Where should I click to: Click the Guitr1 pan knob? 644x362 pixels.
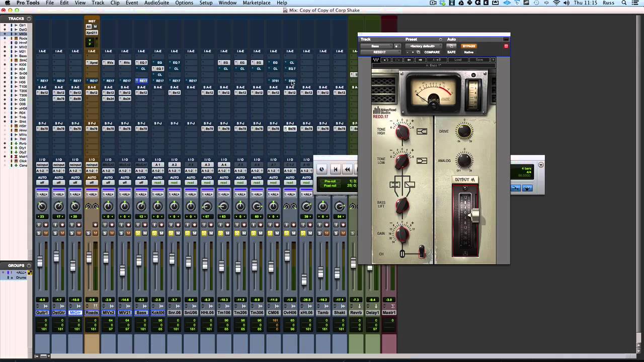point(42,207)
